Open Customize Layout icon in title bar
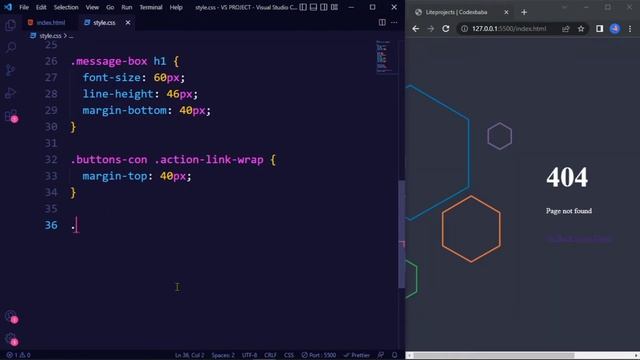640x360 pixels. tap(334, 7)
